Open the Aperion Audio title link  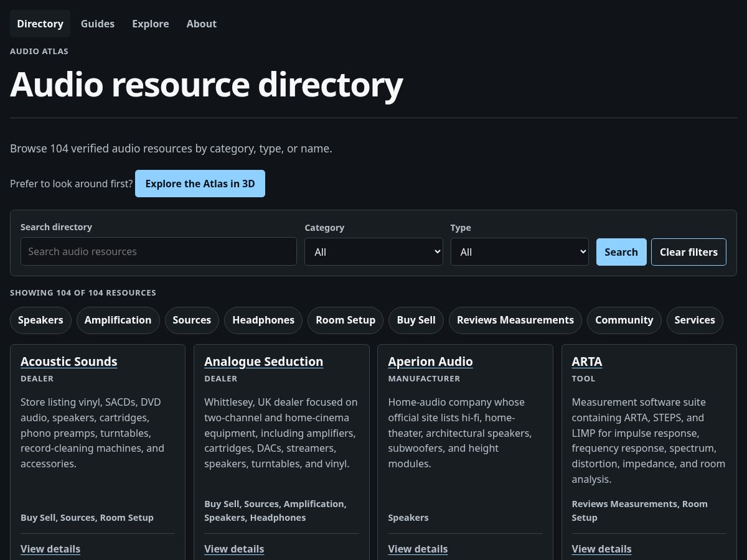tap(431, 362)
